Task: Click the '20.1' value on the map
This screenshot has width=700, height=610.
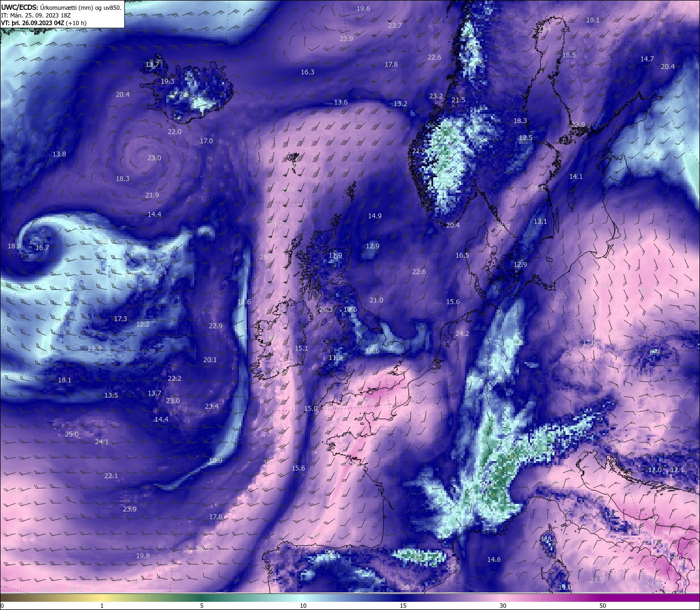Action: [x=210, y=360]
